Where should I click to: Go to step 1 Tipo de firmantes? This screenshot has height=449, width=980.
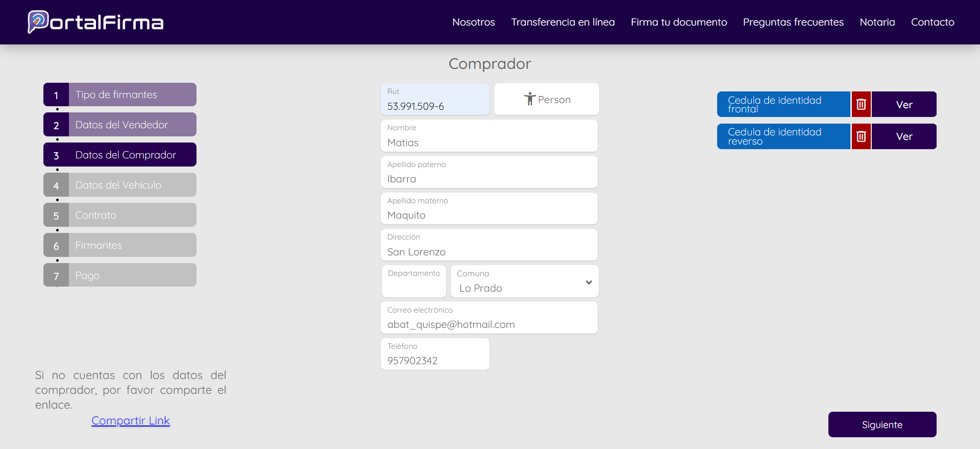tap(120, 94)
